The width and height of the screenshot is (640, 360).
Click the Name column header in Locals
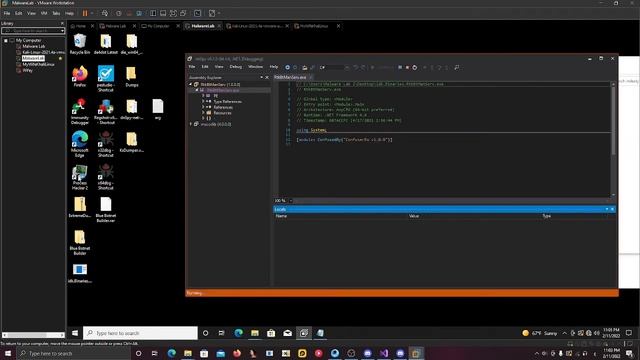[x=281, y=216]
